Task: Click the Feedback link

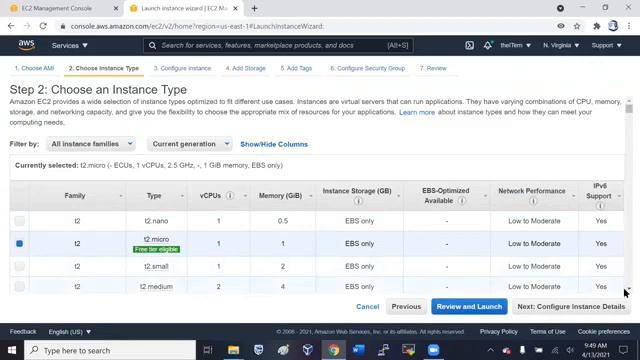Action: click(x=23, y=332)
